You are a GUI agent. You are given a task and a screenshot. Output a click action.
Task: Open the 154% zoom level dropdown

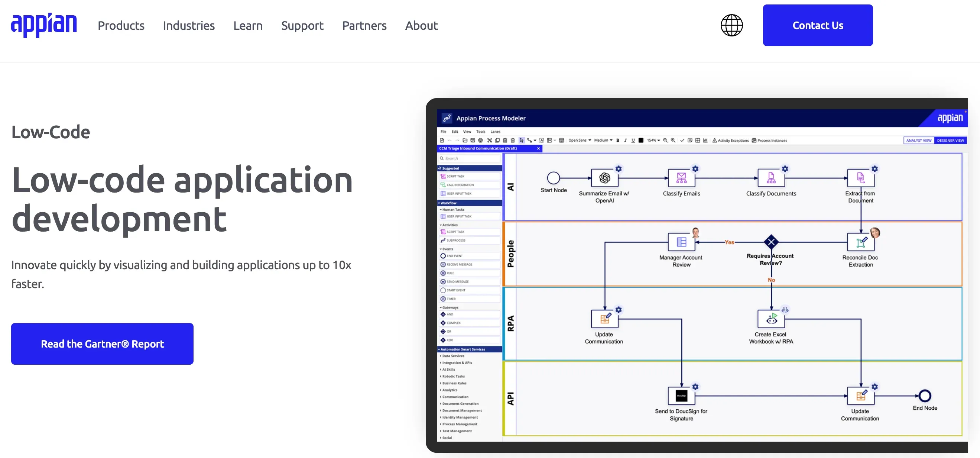coord(653,141)
